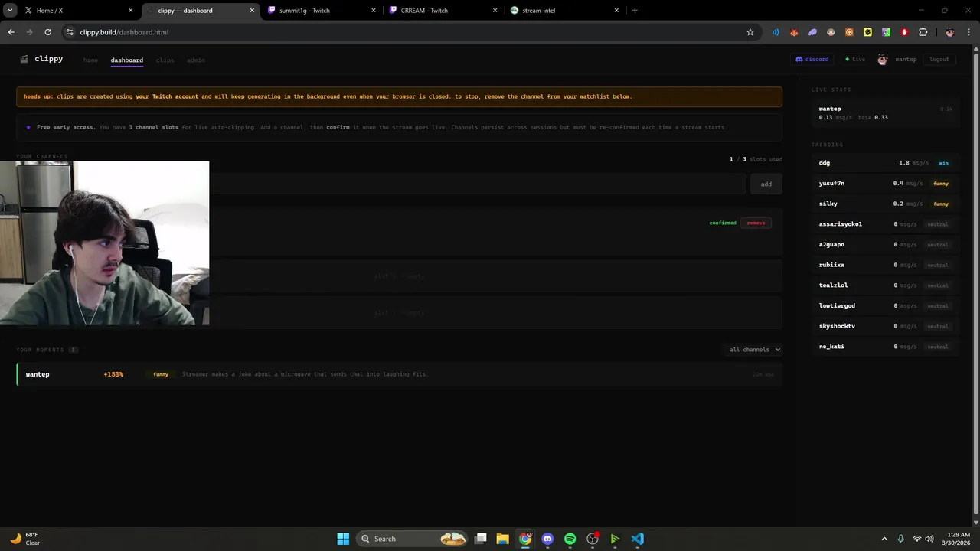Open the Chrome three-dot menu

[968, 32]
